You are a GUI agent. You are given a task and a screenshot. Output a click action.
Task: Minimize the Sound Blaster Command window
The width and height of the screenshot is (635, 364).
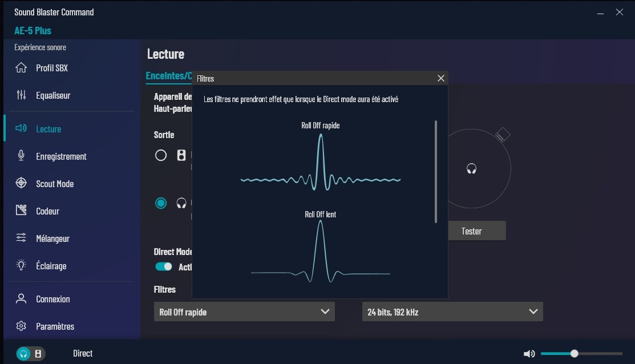tap(600, 13)
